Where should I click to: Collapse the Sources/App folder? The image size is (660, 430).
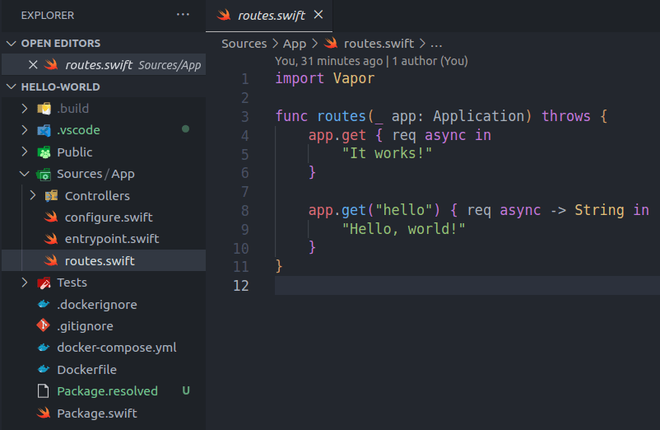click(x=24, y=174)
